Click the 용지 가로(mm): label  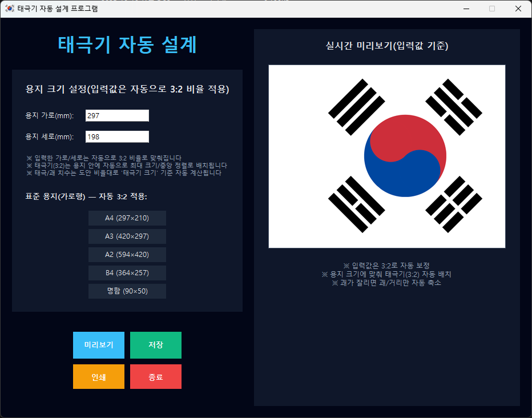(50, 116)
